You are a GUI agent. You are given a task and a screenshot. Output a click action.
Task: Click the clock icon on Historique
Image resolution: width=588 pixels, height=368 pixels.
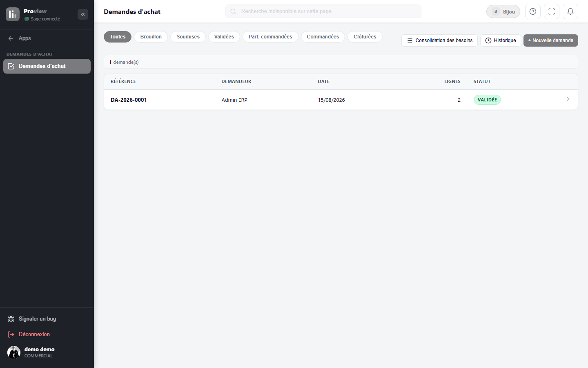488,40
